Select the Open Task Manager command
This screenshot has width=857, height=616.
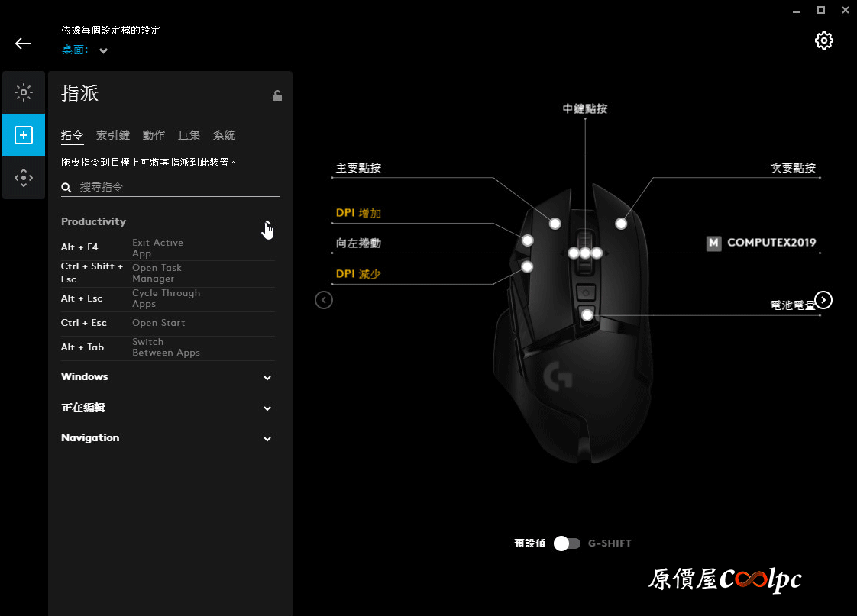pyautogui.click(x=168, y=273)
